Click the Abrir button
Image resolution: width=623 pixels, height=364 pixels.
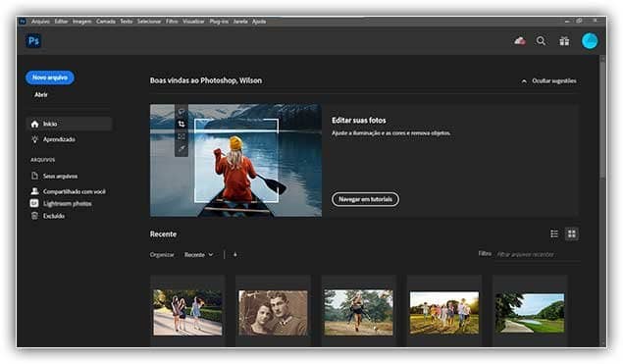tap(41, 94)
